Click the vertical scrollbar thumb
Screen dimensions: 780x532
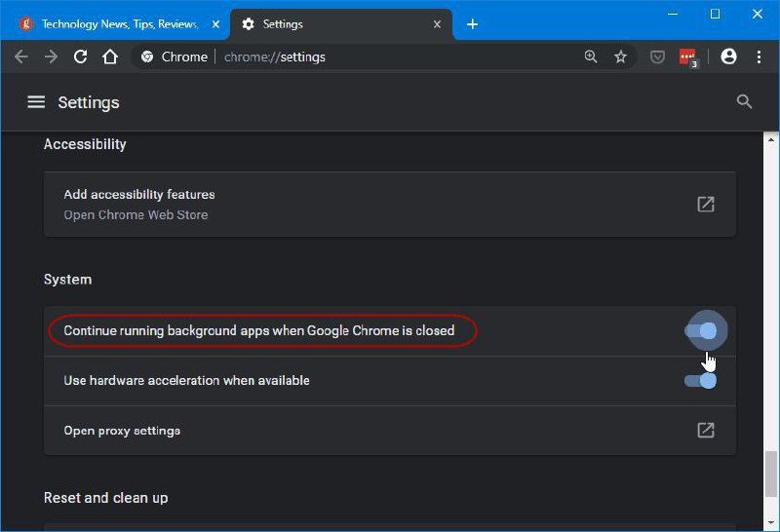click(771, 474)
